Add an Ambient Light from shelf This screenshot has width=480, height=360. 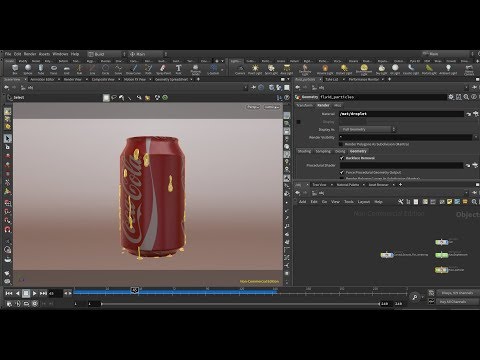tap(448, 69)
